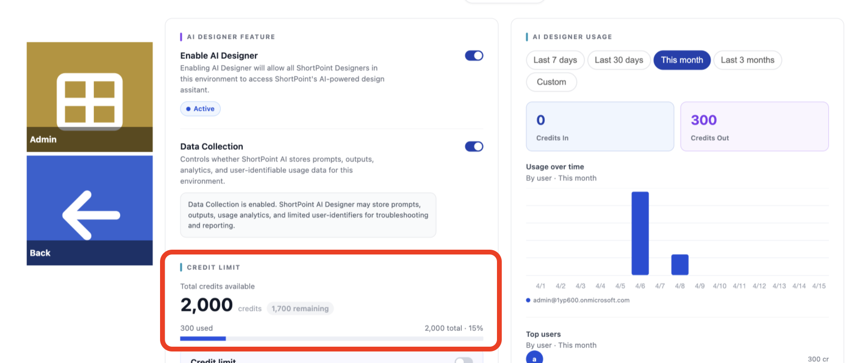The width and height of the screenshot is (868, 363).
Task: Open the Admin tile
Action: tap(90, 97)
